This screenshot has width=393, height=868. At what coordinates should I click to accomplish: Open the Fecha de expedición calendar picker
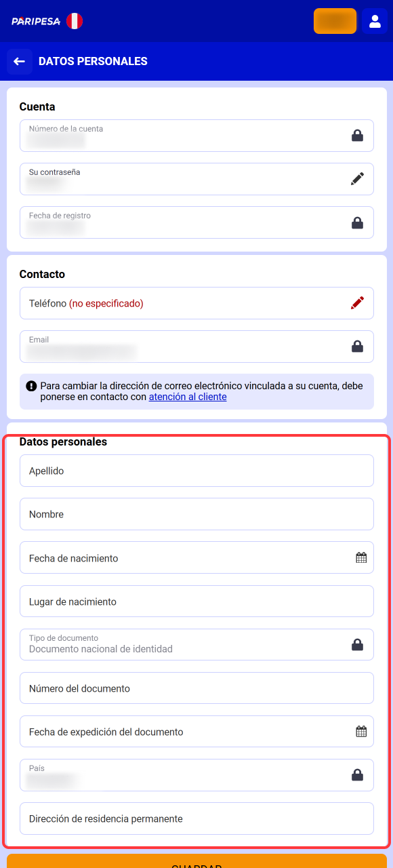(x=361, y=731)
